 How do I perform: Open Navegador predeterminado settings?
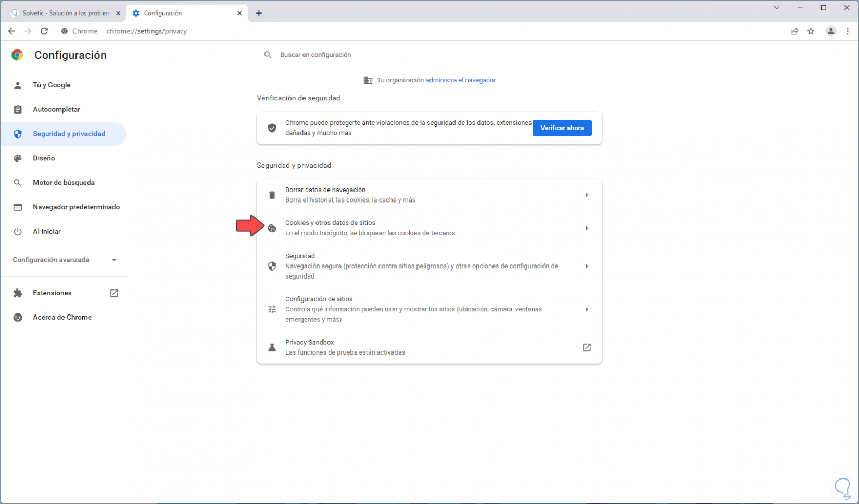[x=64, y=207]
